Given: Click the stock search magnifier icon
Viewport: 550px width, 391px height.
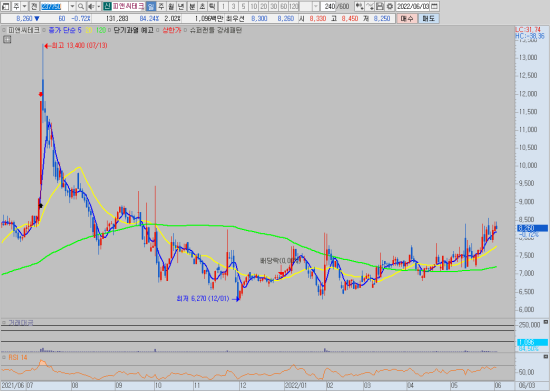Looking at the screenshot, I should pyautogui.click(x=81, y=6).
